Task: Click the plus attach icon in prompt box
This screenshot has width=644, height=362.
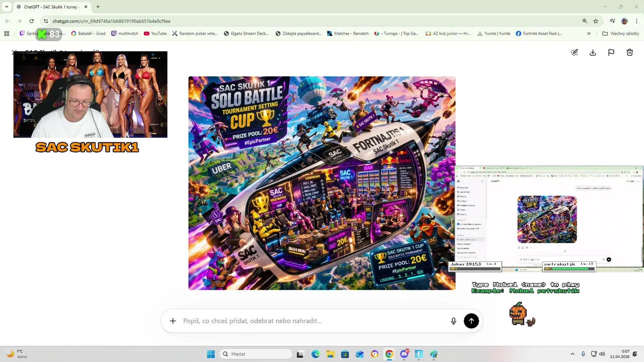Action: (173, 321)
